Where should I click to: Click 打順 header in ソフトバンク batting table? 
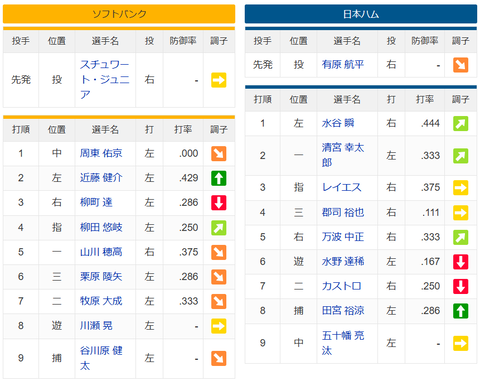[x=21, y=129]
